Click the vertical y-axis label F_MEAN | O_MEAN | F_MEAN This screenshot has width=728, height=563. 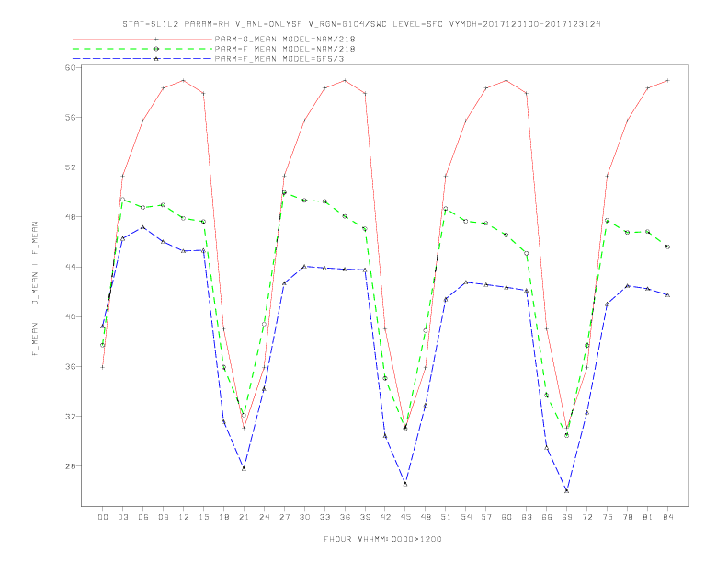coord(35,289)
